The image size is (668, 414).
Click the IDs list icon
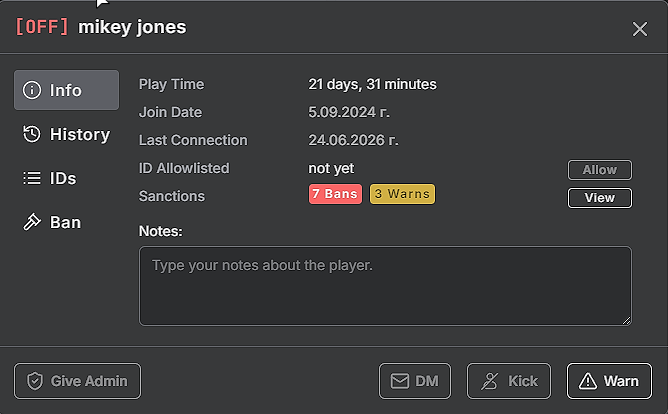click(x=32, y=178)
